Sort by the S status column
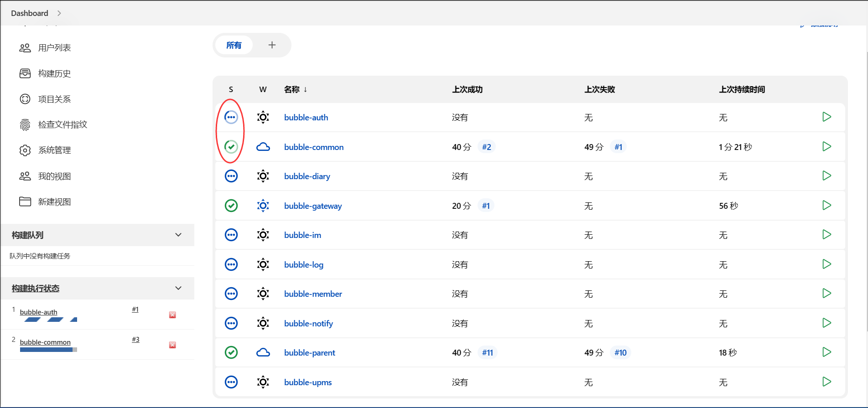The height and width of the screenshot is (408, 868). tap(231, 89)
